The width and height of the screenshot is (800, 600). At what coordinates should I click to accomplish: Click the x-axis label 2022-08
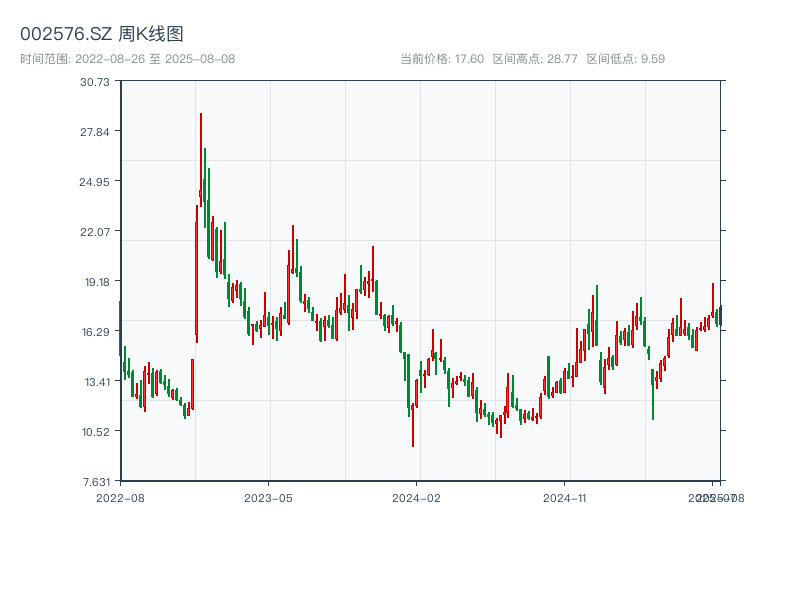(x=120, y=498)
